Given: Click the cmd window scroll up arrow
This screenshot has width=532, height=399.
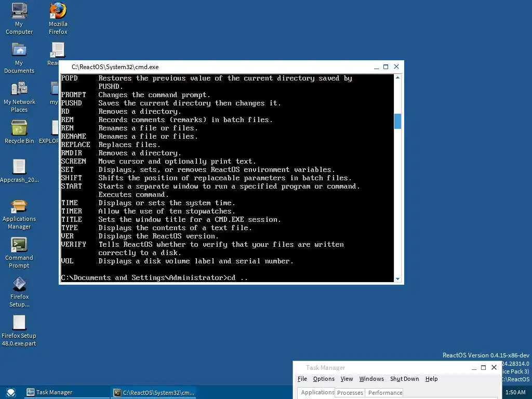Looking at the screenshot, I should (x=397, y=77).
